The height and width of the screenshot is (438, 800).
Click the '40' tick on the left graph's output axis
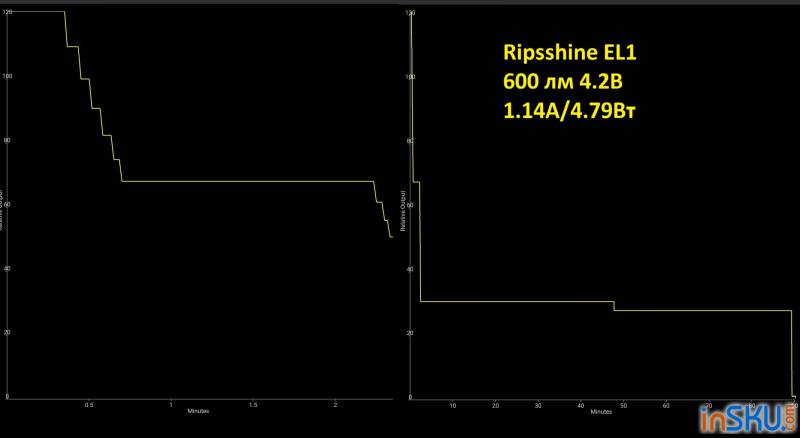[7, 269]
